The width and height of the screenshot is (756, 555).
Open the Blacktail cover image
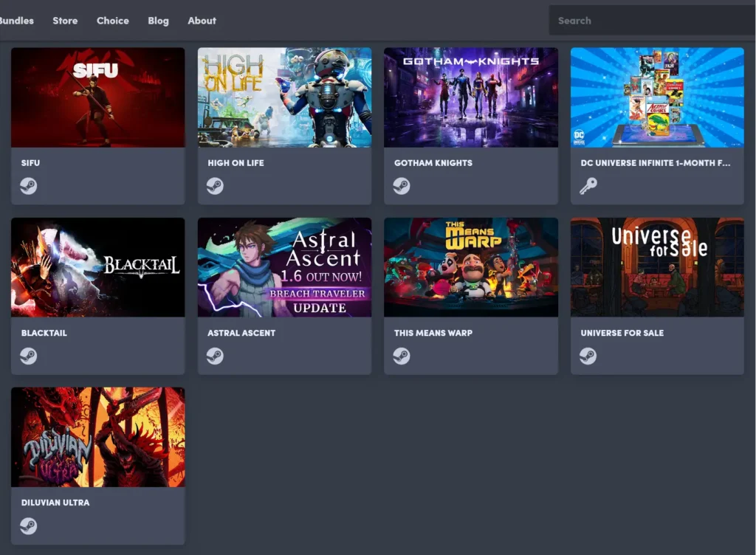(98, 267)
